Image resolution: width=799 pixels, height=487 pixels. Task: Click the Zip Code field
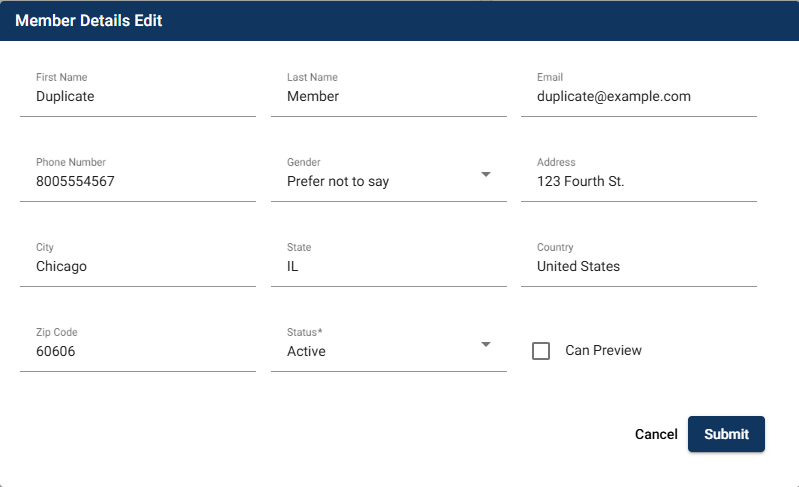[x=137, y=352]
